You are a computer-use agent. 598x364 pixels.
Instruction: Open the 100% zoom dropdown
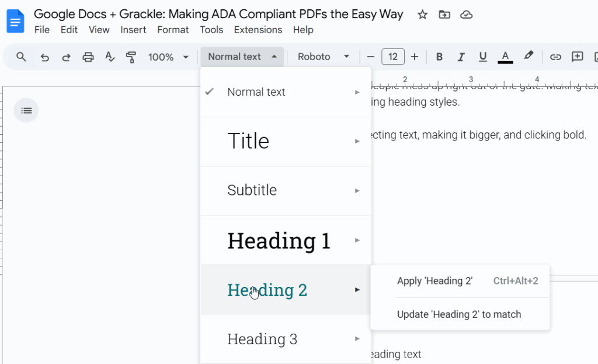[168, 57]
